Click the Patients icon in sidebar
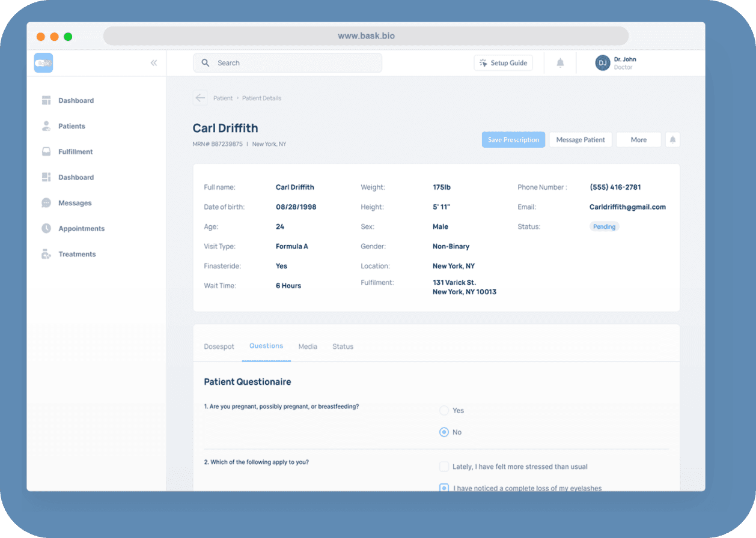The height and width of the screenshot is (538, 756). pyautogui.click(x=46, y=126)
